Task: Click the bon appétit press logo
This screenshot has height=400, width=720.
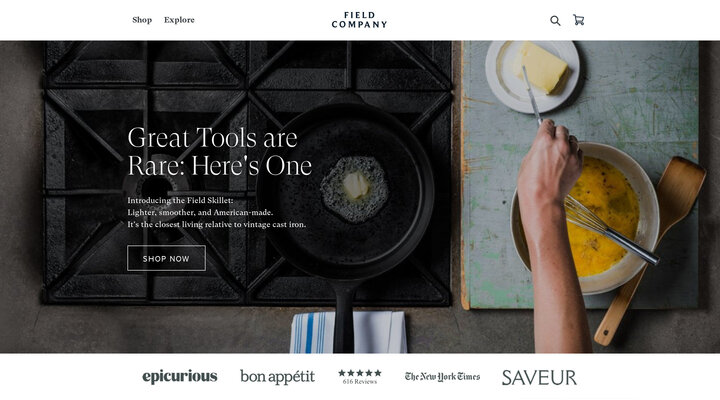Action: [277, 377]
